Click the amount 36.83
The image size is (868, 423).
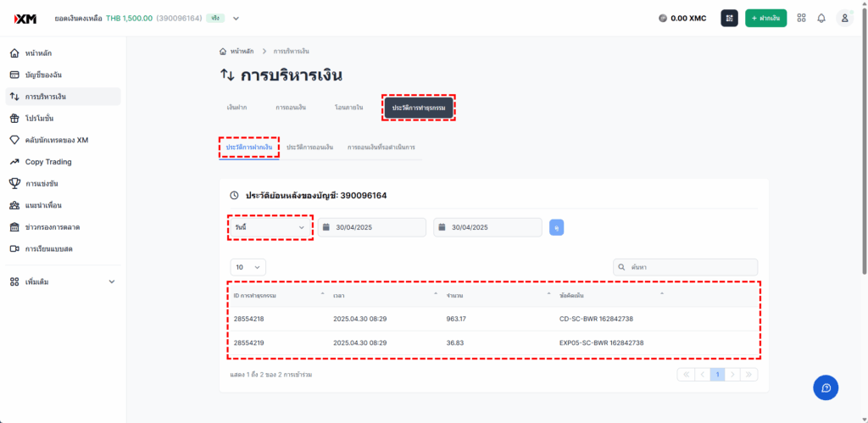point(455,342)
